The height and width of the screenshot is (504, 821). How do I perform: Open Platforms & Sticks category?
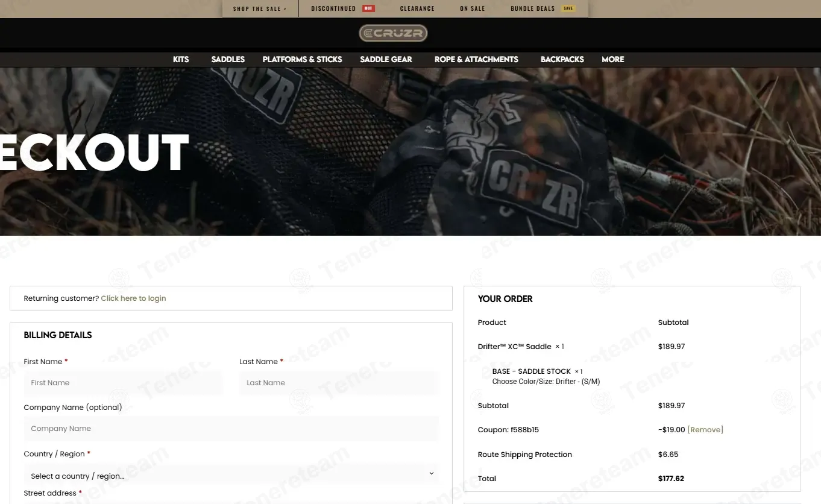click(x=302, y=59)
